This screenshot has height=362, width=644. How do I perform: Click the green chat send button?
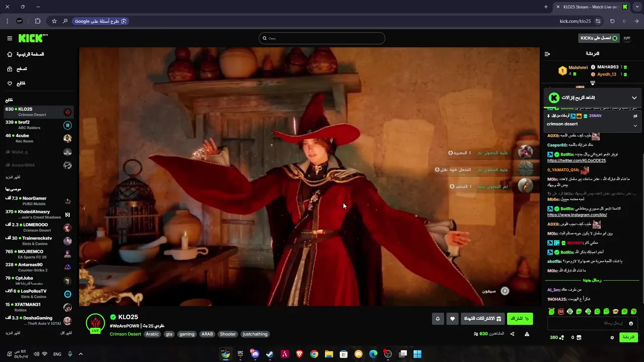629,337
